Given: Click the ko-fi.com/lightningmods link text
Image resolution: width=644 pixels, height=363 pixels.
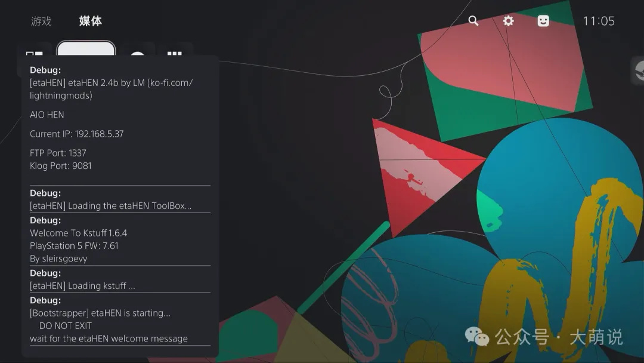Looking at the screenshot, I should click(111, 89).
